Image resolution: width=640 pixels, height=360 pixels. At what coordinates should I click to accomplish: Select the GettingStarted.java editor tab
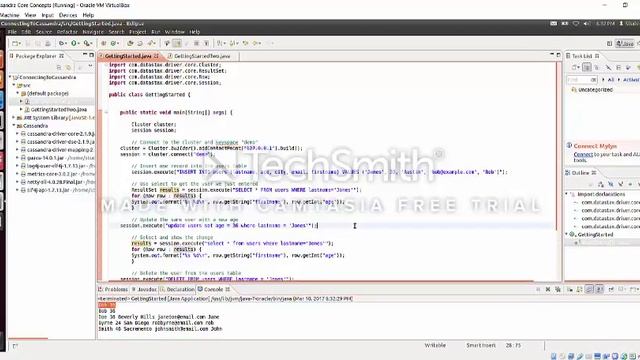(128, 56)
